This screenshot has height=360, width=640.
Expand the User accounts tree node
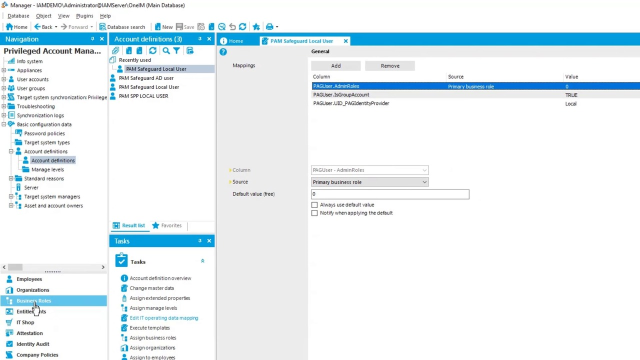click(4, 79)
